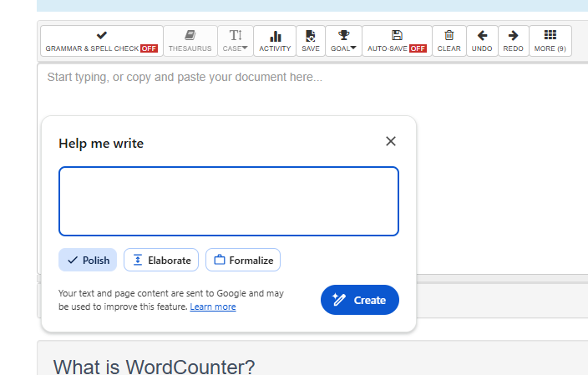This screenshot has height=375, width=588.
Task: Select the Elaborate option chip
Action: pyautogui.click(x=161, y=260)
